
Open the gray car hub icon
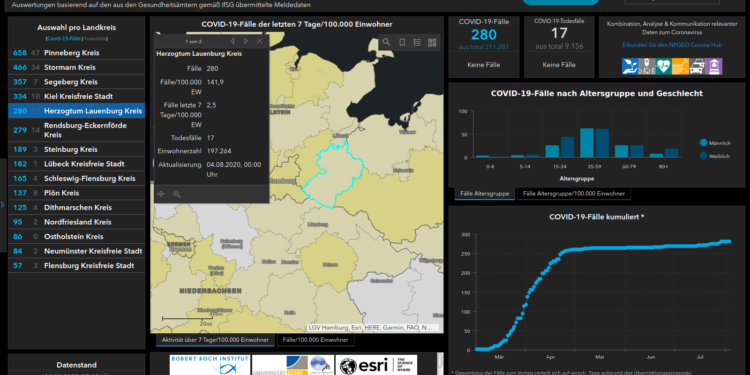[x=697, y=66]
